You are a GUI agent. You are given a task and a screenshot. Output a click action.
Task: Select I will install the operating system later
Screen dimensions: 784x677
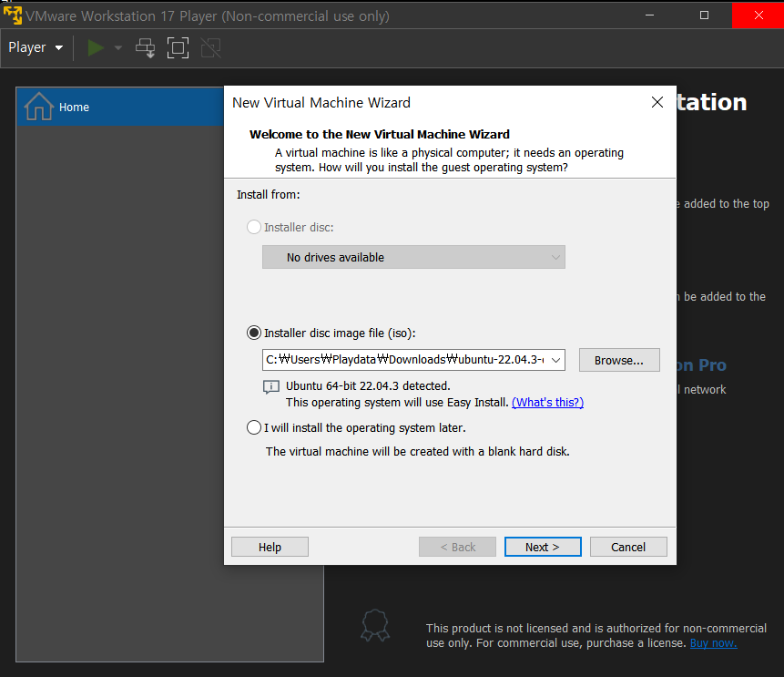tap(254, 428)
